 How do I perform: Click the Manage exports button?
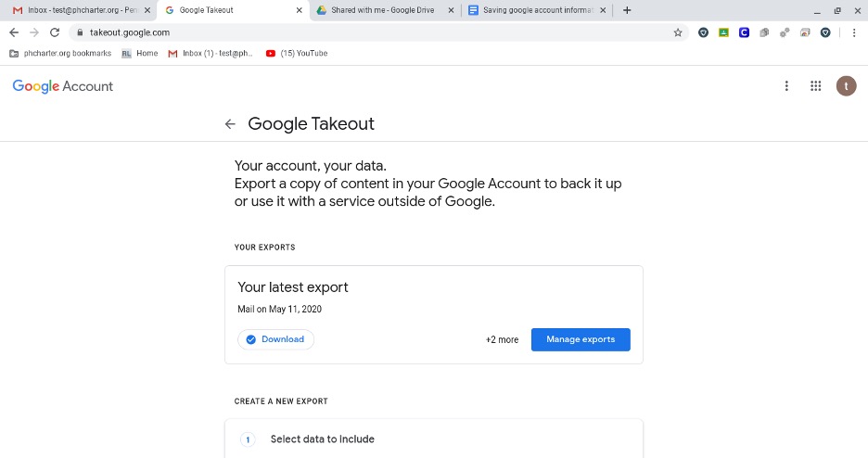[x=581, y=339]
